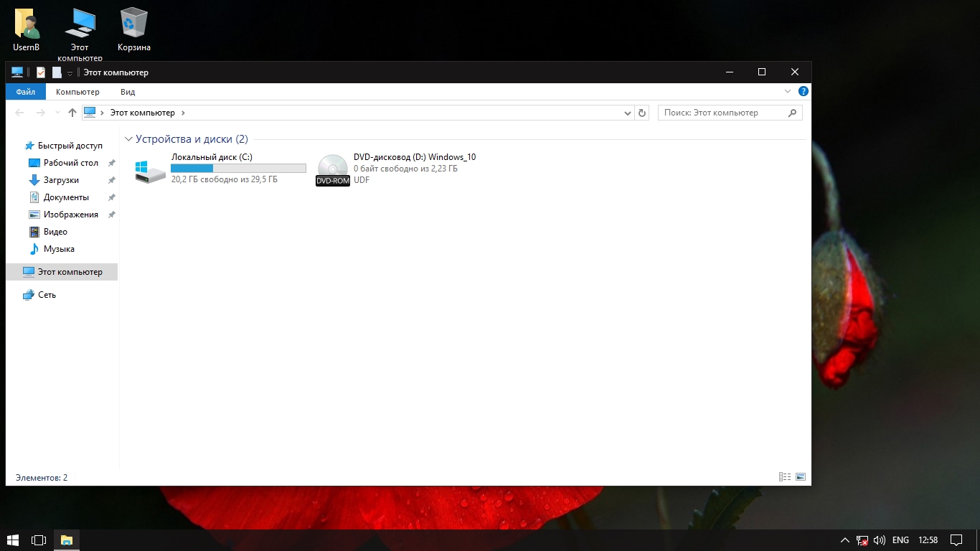Click the Back navigation arrow
The height and width of the screenshot is (551, 980).
pyautogui.click(x=20, y=113)
